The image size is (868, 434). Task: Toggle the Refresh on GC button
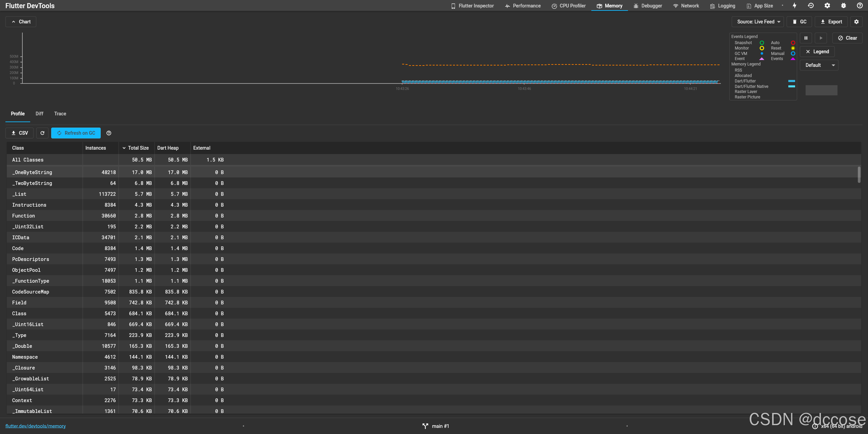click(x=76, y=133)
